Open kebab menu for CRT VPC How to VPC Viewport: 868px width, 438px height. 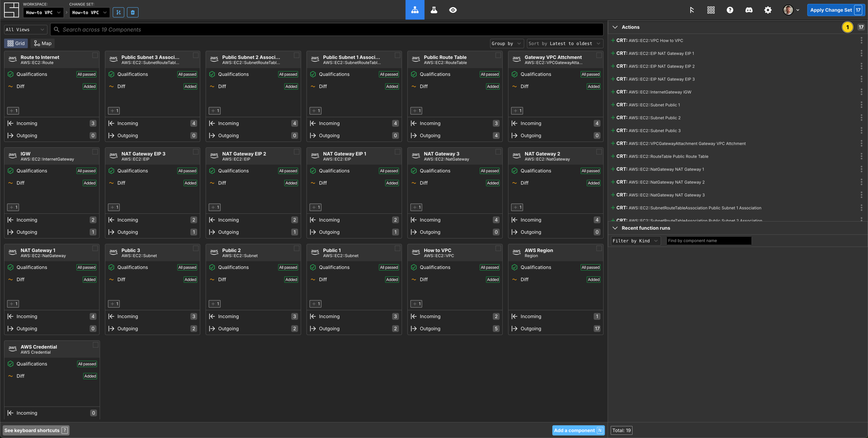pyautogui.click(x=861, y=40)
